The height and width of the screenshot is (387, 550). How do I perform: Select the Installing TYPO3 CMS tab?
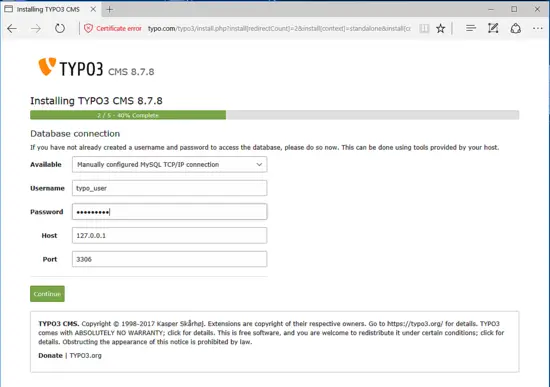(50, 9)
